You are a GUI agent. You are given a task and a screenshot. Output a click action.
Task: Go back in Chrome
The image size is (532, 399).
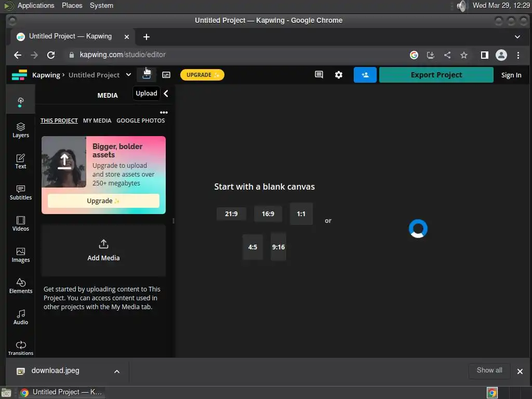coord(18,55)
